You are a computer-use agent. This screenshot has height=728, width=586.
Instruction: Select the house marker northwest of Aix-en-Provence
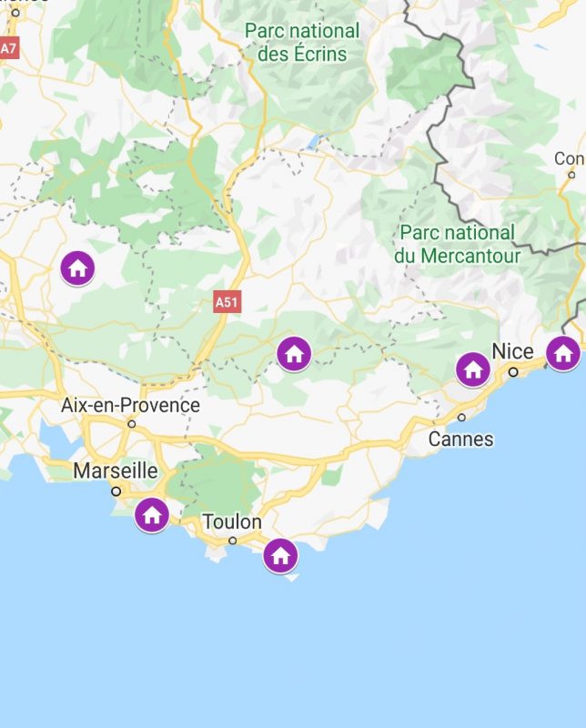click(x=77, y=268)
